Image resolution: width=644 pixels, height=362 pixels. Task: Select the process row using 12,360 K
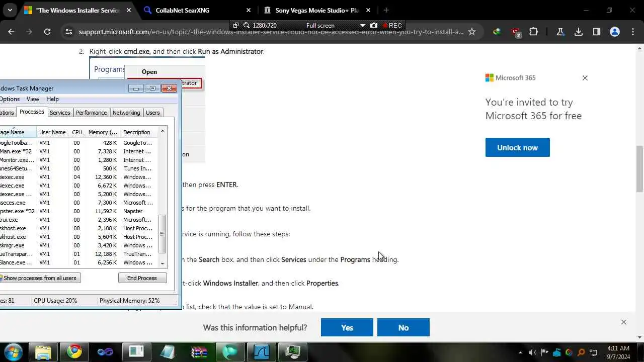pyautogui.click(x=78, y=177)
